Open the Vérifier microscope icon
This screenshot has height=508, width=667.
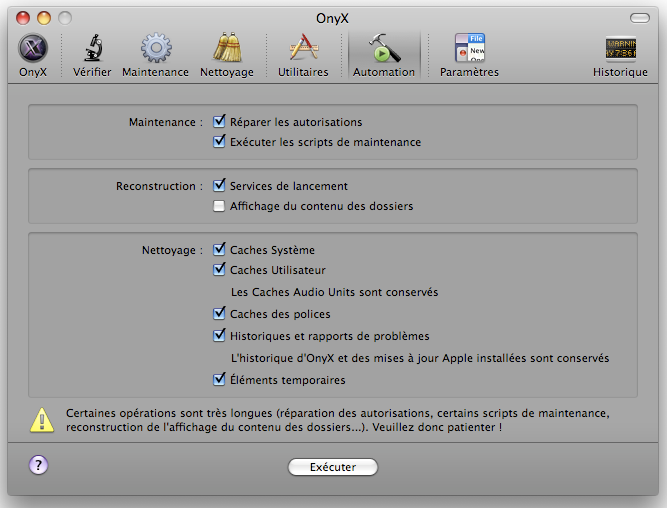click(x=92, y=48)
